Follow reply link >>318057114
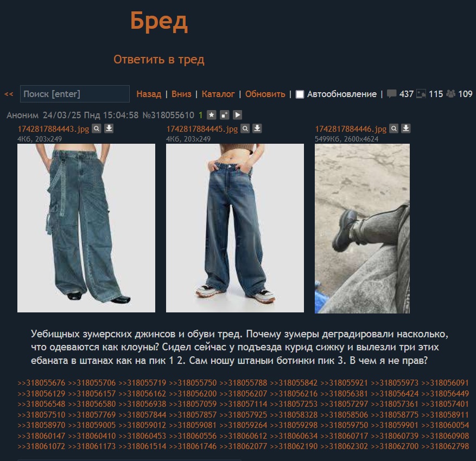The height and width of the screenshot is (461, 476). tap(243, 404)
